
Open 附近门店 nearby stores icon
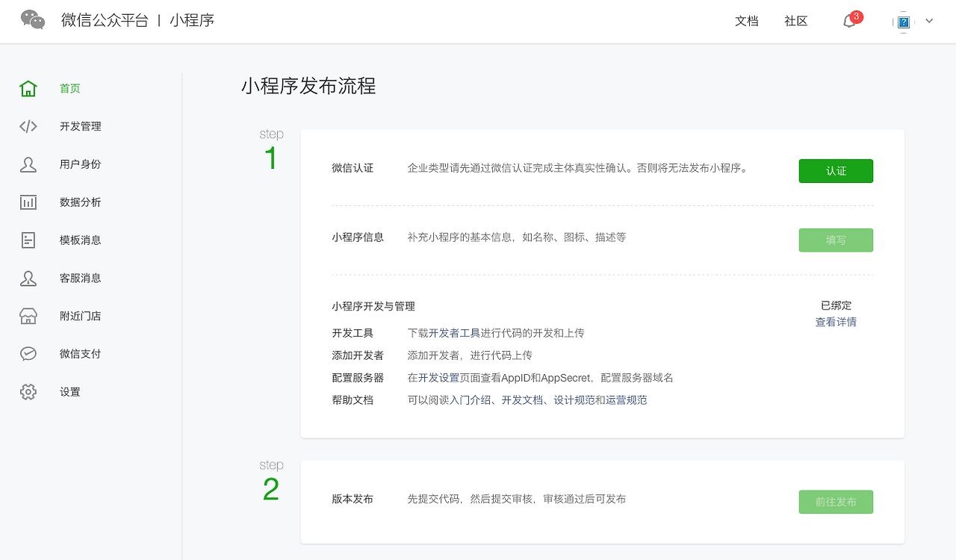click(28, 315)
